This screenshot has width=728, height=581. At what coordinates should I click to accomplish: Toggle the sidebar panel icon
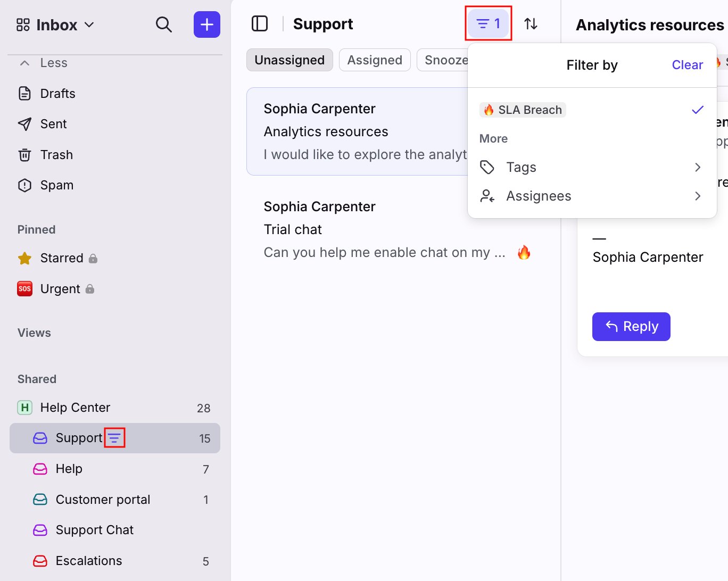pyautogui.click(x=260, y=24)
